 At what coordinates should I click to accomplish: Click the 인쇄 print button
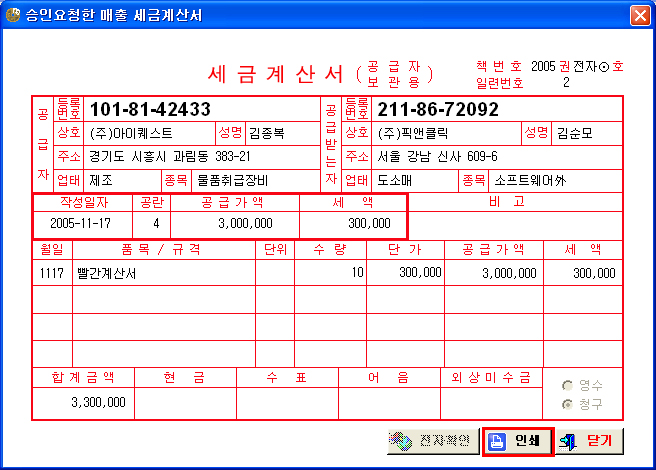coord(518,441)
